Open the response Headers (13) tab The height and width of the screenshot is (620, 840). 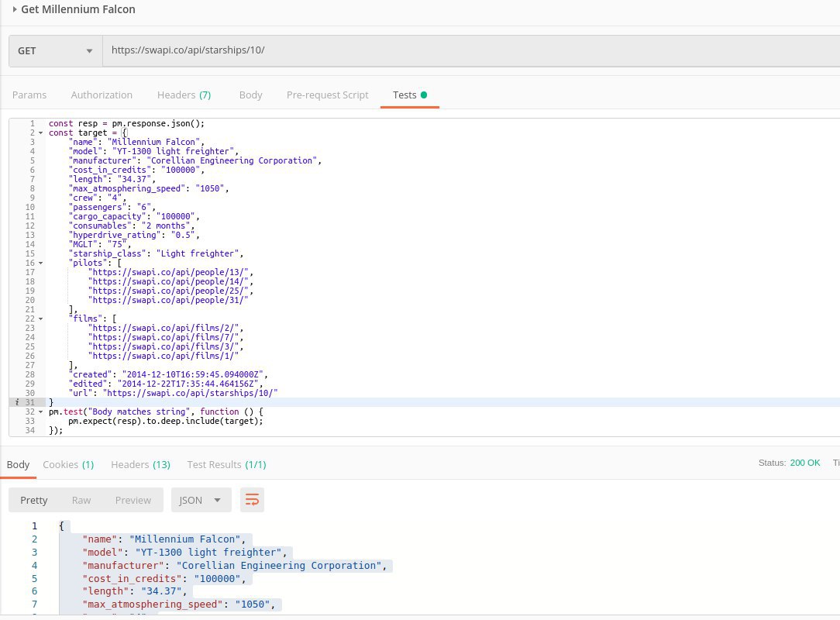pyautogui.click(x=141, y=464)
